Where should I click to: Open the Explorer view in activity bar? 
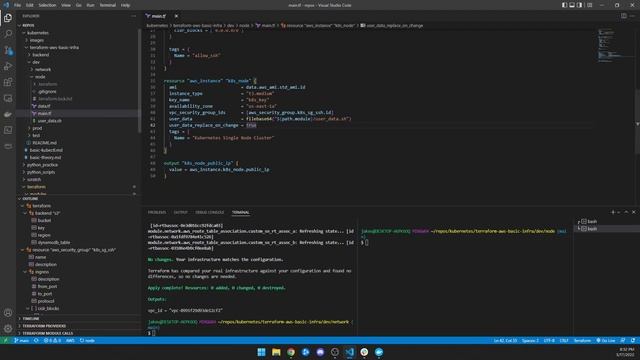pyautogui.click(x=8, y=18)
